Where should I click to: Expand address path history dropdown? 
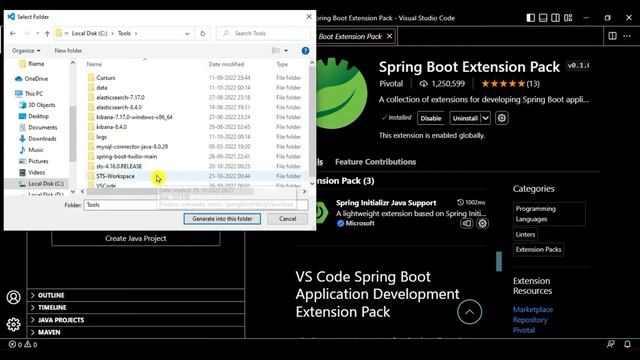pyautogui.click(x=187, y=33)
